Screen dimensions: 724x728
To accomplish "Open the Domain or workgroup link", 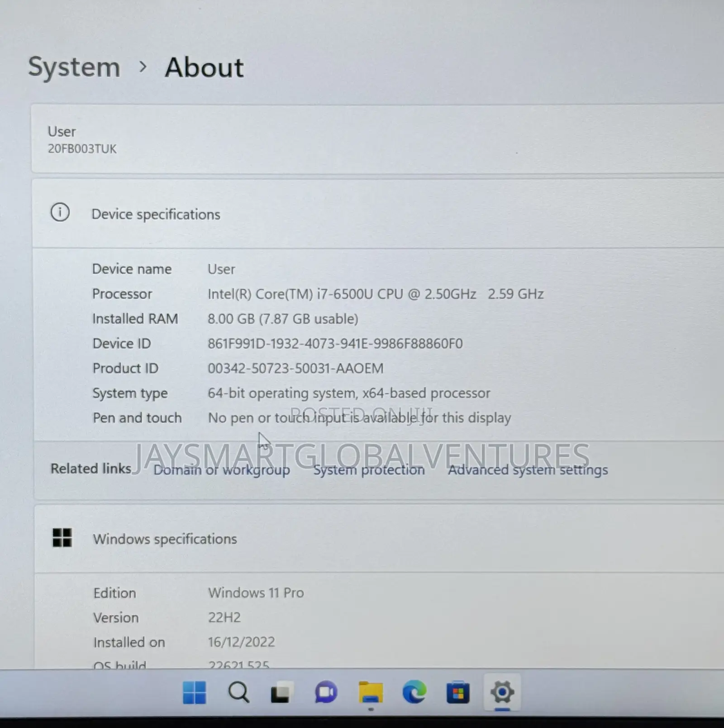I will pyautogui.click(x=222, y=470).
